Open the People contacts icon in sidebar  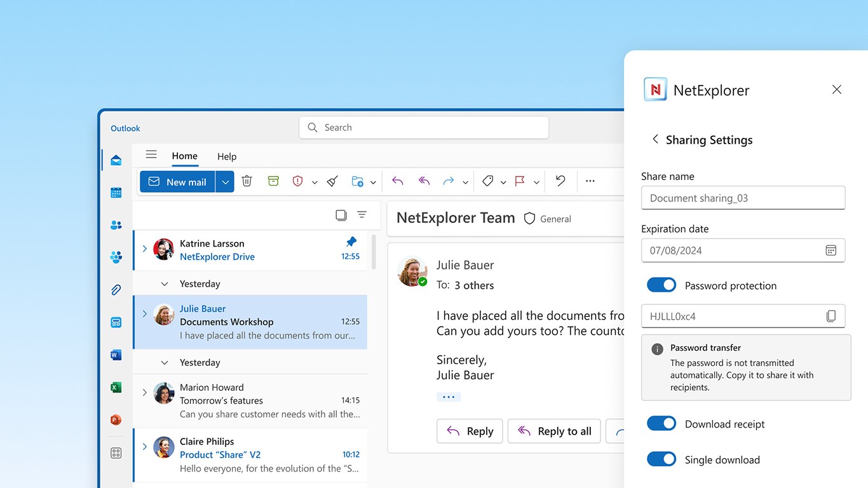coord(116,225)
